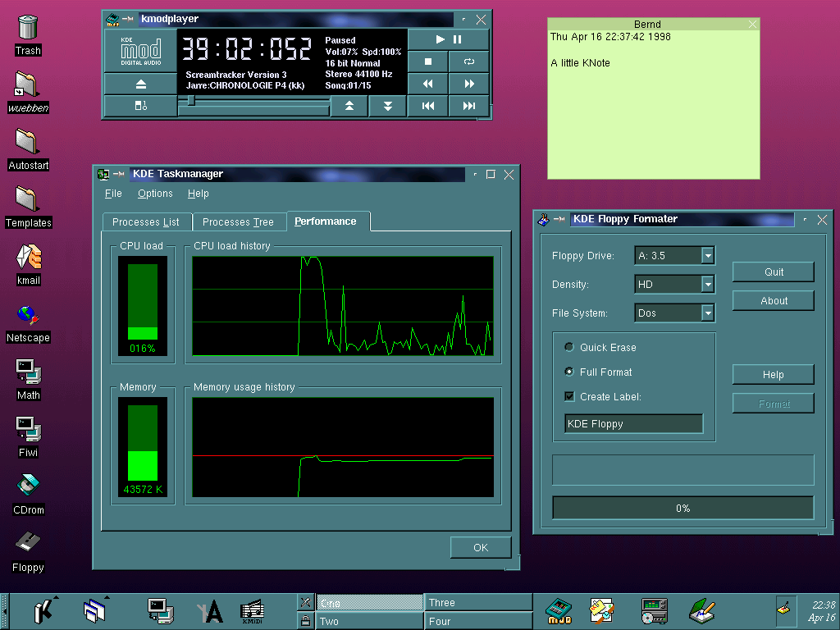The width and height of the screenshot is (840, 630).
Task: Uncheck the Create Label checkbox
Action: (569, 396)
